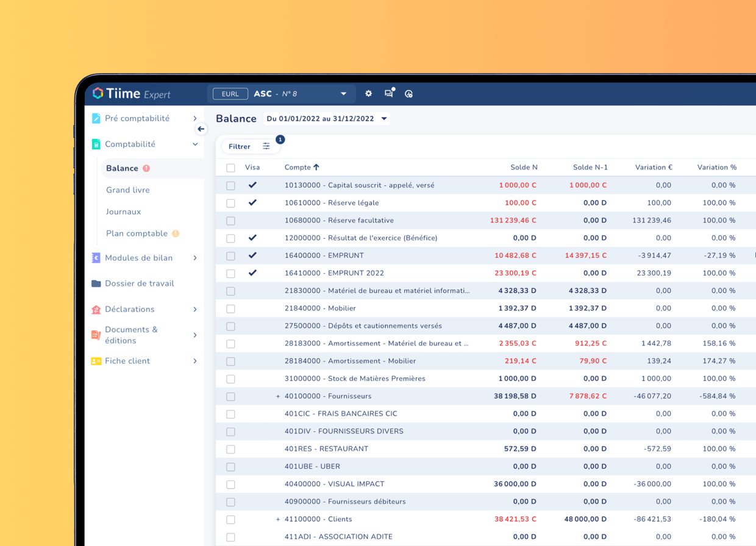The width and height of the screenshot is (756, 546).
Task: Open the Dossier de travail folder icon
Action: pos(95,283)
